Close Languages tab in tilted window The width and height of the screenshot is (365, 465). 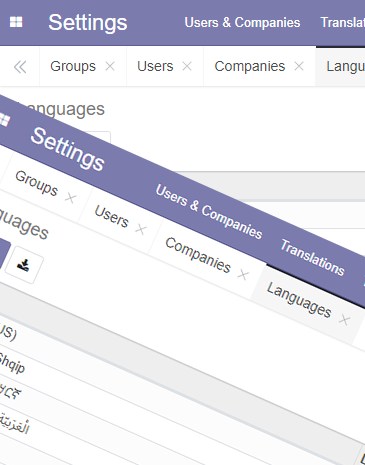(x=344, y=320)
